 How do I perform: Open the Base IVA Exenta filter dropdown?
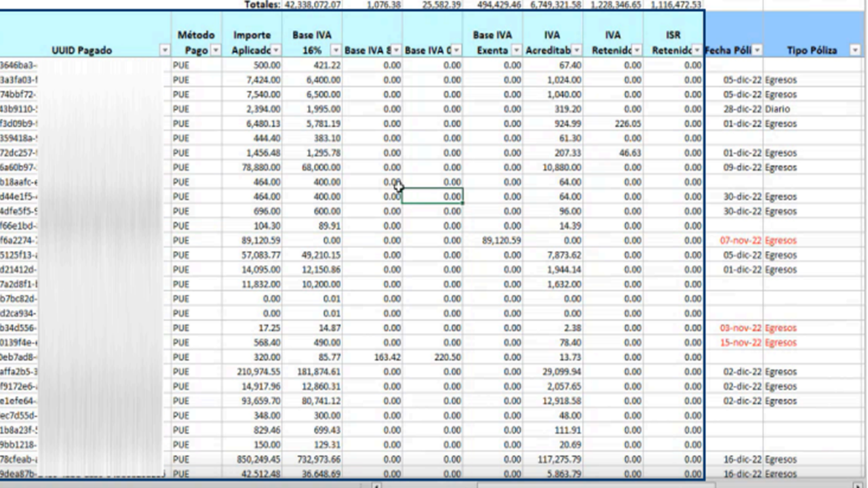[x=516, y=50]
